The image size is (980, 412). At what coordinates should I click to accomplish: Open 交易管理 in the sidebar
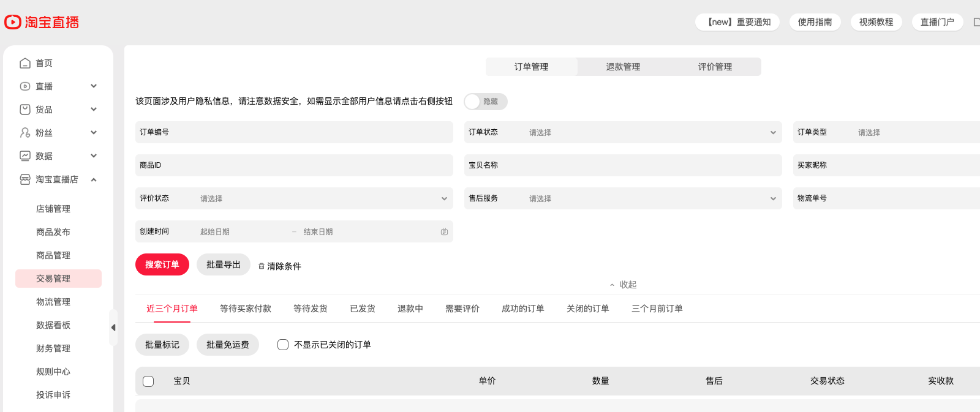pos(58,279)
